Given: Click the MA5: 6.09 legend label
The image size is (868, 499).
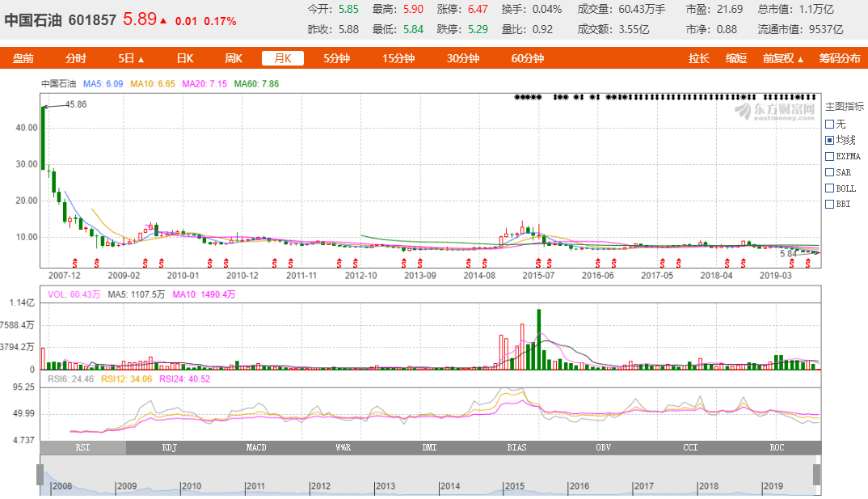Looking at the screenshot, I should [x=103, y=84].
